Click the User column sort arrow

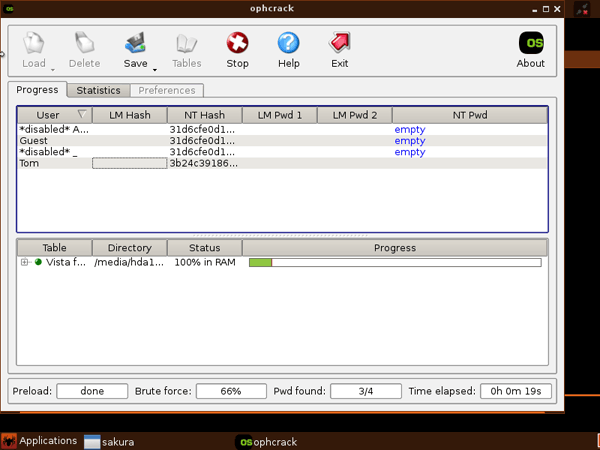(x=82, y=115)
